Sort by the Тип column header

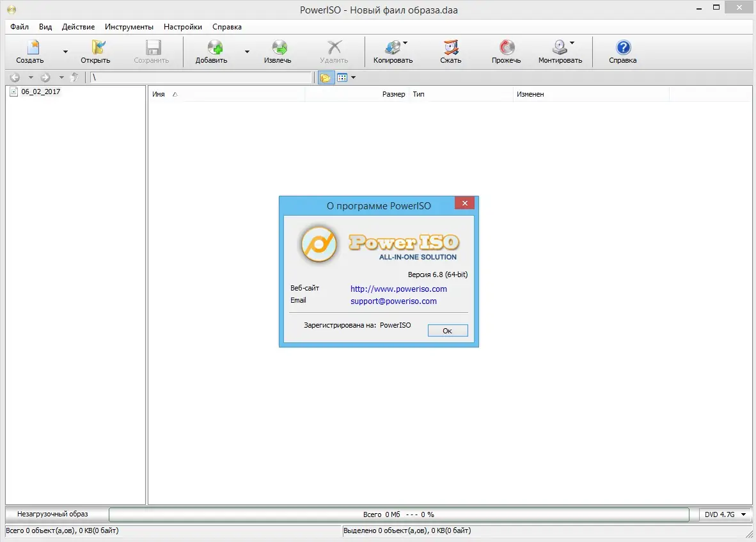click(x=461, y=94)
